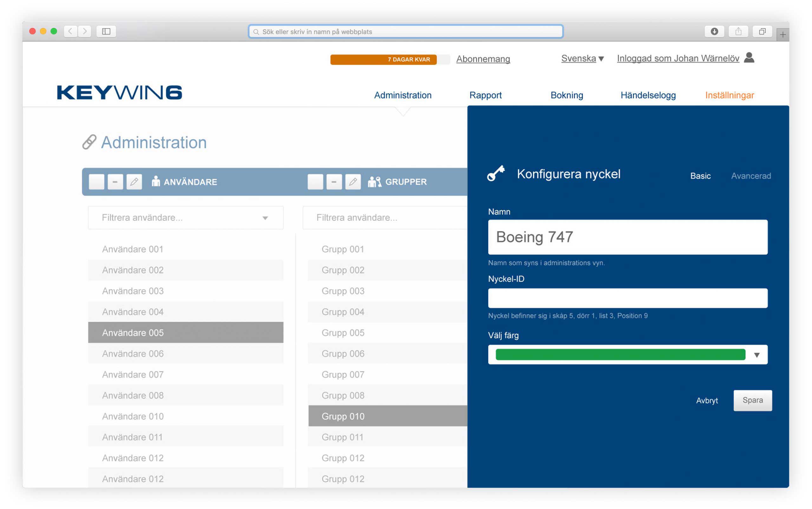Image resolution: width=812 pixels, height=509 pixels.
Task: Open the Rapport menu item
Action: point(485,95)
